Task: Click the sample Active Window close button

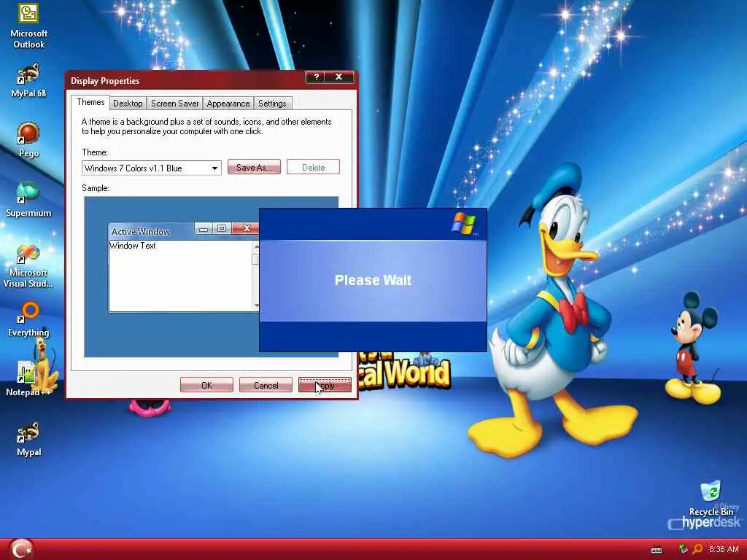Action: 247,228
